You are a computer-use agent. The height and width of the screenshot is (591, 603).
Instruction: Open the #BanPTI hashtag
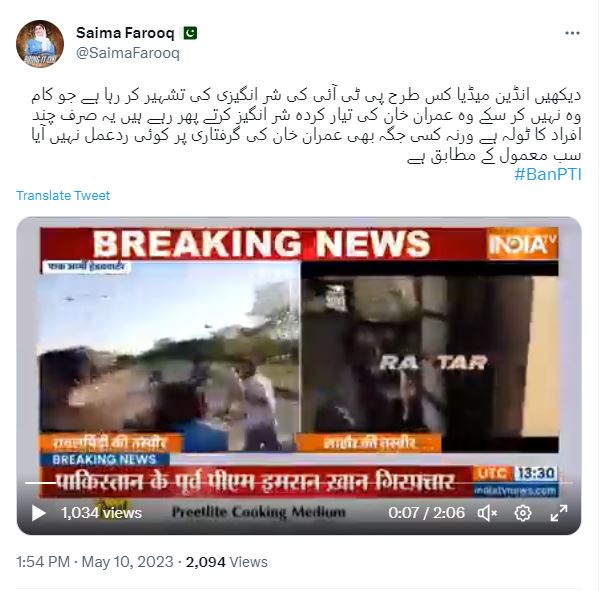[x=548, y=175]
